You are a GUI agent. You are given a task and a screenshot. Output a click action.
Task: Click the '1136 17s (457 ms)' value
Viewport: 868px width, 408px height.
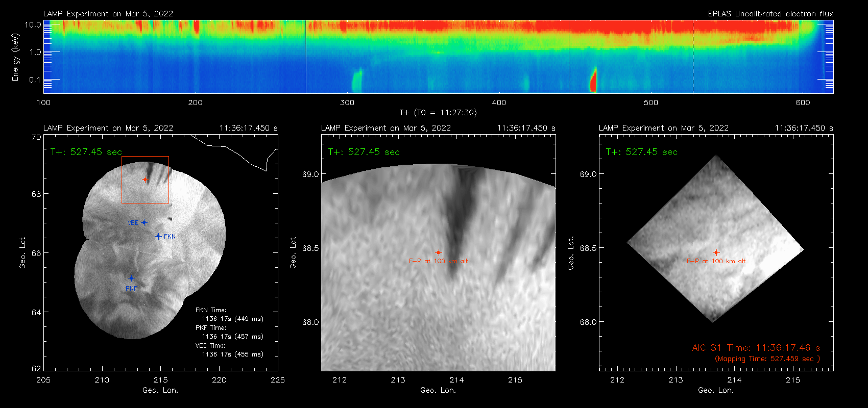pyautogui.click(x=233, y=337)
